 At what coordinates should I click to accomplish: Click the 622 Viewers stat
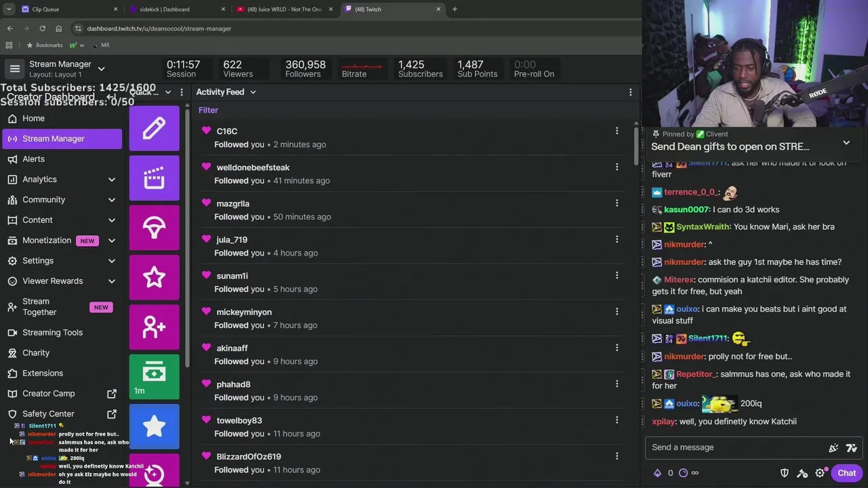(237, 68)
